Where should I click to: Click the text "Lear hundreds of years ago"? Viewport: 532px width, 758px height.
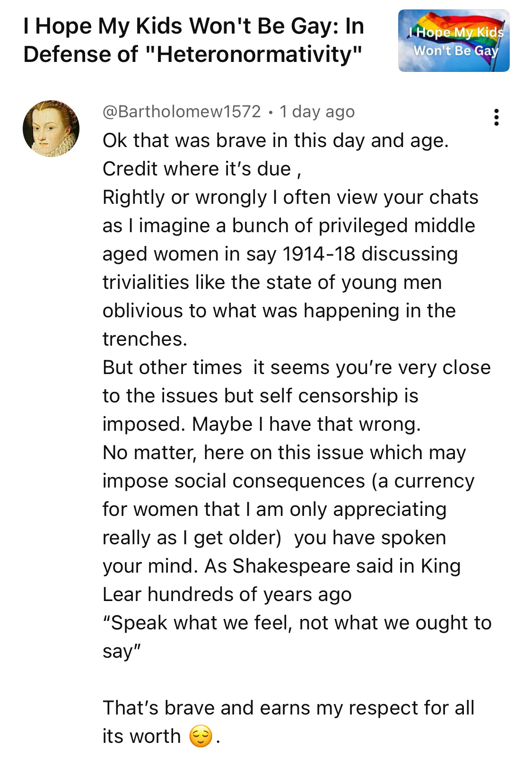227,594
